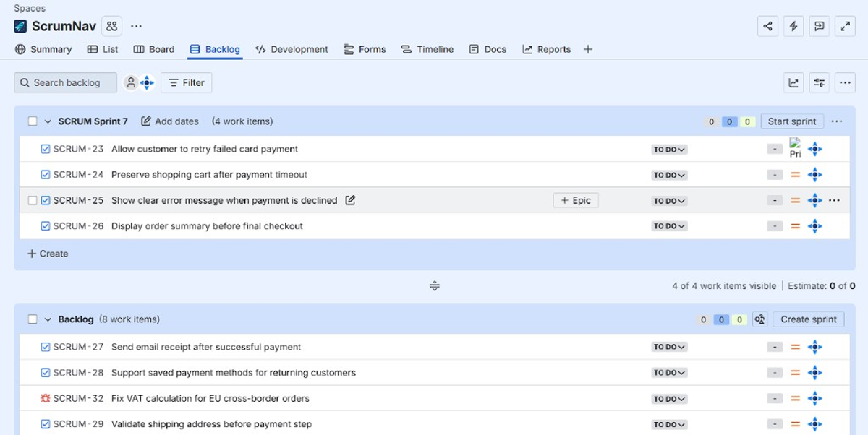Viewport: 868px width, 435px height.
Task: Open the team members icon next to ScrumNav
Action: (111, 26)
